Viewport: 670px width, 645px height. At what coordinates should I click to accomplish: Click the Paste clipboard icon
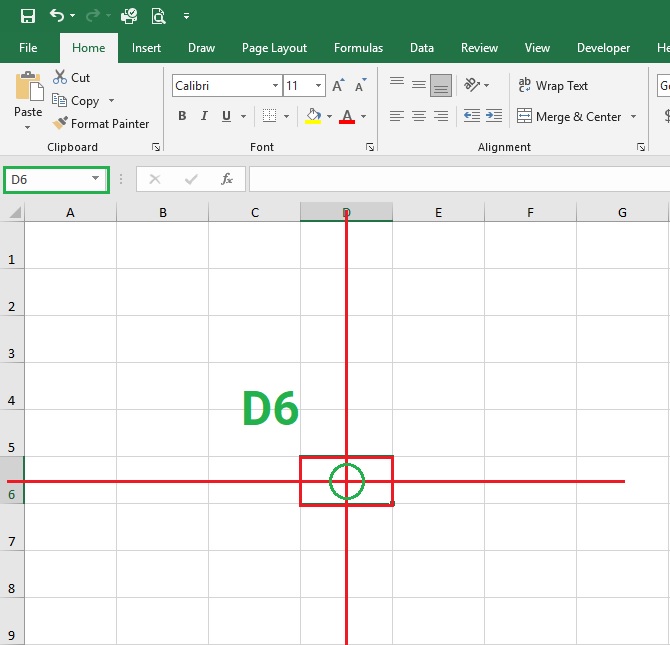(29, 87)
